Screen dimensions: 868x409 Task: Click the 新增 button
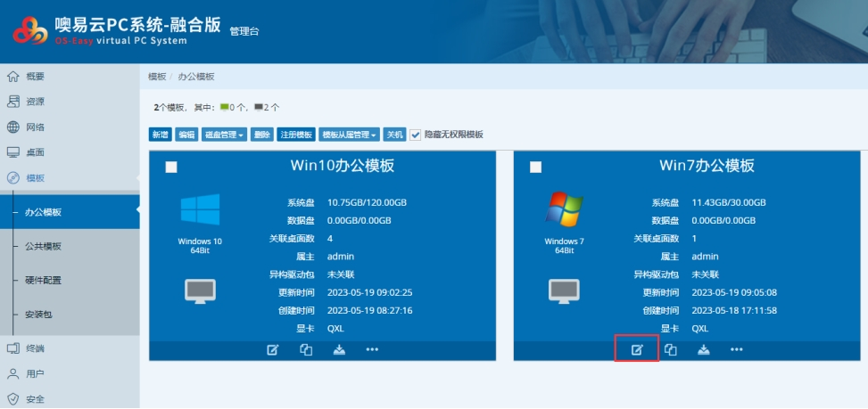pos(160,135)
